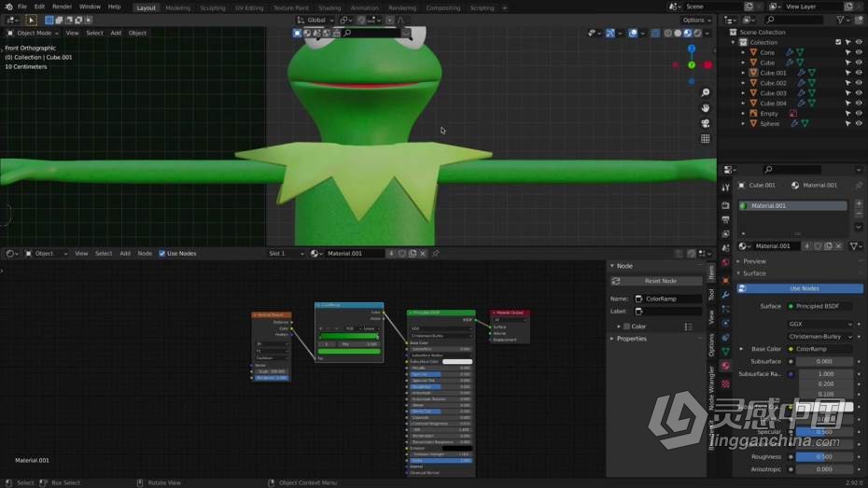Open the Render menu
The width and height of the screenshot is (868, 488).
click(62, 7)
